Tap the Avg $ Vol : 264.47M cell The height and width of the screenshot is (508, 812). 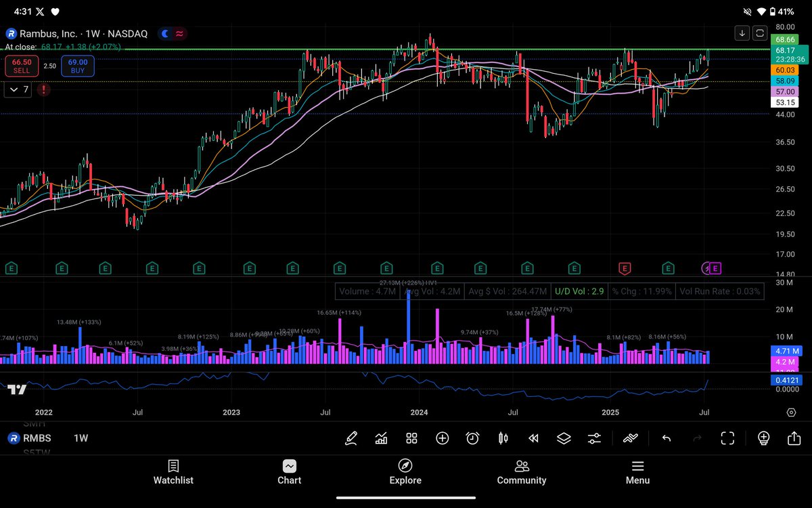(x=507, y=292)
